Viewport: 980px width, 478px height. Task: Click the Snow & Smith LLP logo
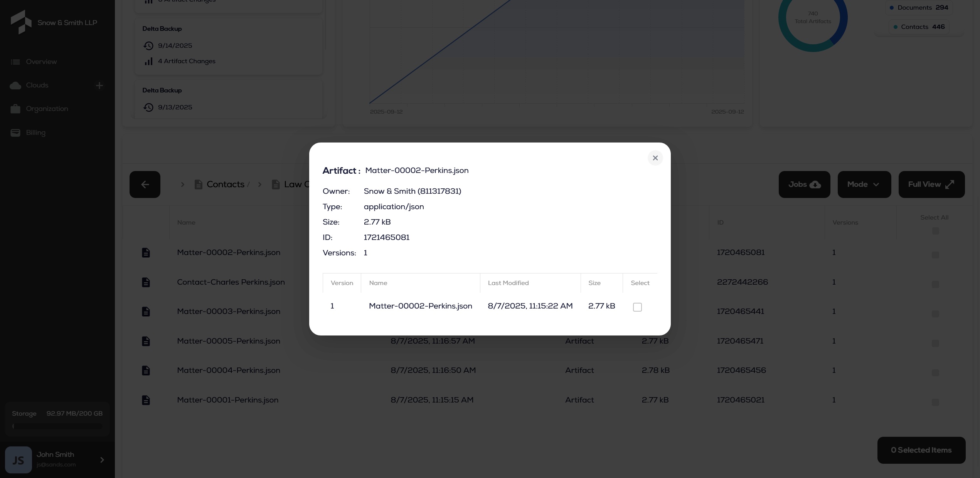(21, 22)
